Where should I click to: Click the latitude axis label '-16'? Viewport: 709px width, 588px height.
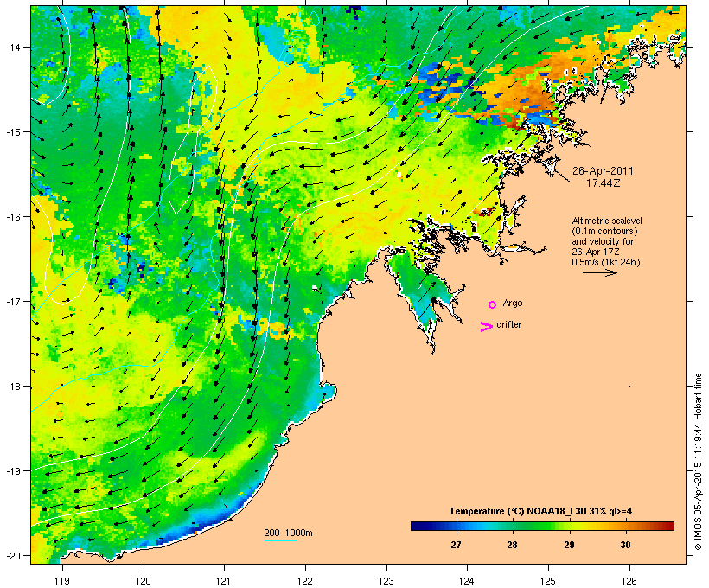tap(13, 217)
